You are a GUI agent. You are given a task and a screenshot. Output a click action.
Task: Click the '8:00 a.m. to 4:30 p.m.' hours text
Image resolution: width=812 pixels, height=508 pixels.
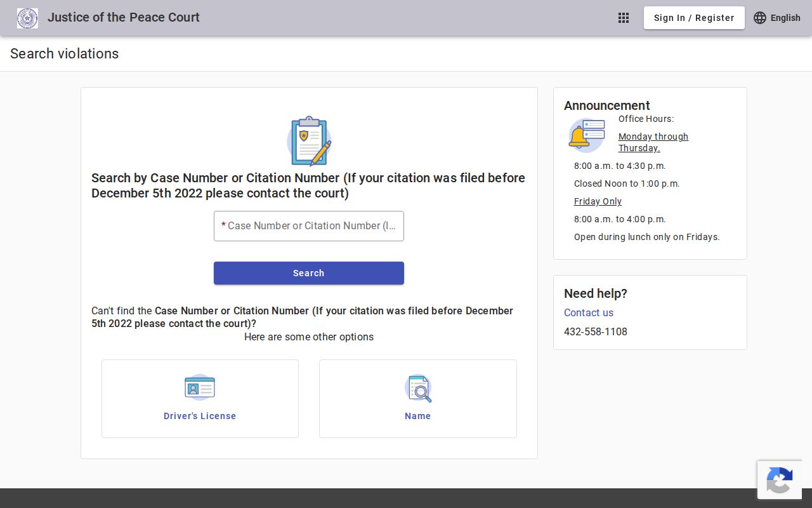click(x=620, y=166)
